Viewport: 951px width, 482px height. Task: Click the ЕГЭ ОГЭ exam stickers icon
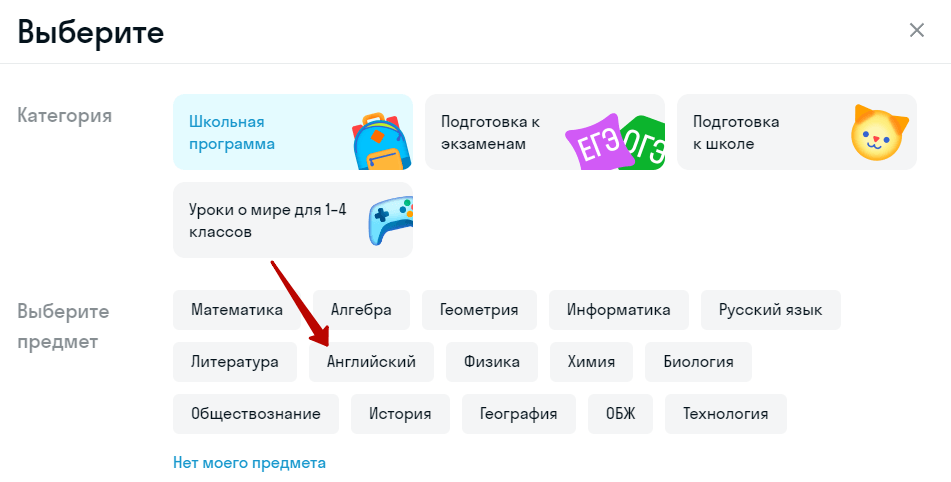coord(614,144)
